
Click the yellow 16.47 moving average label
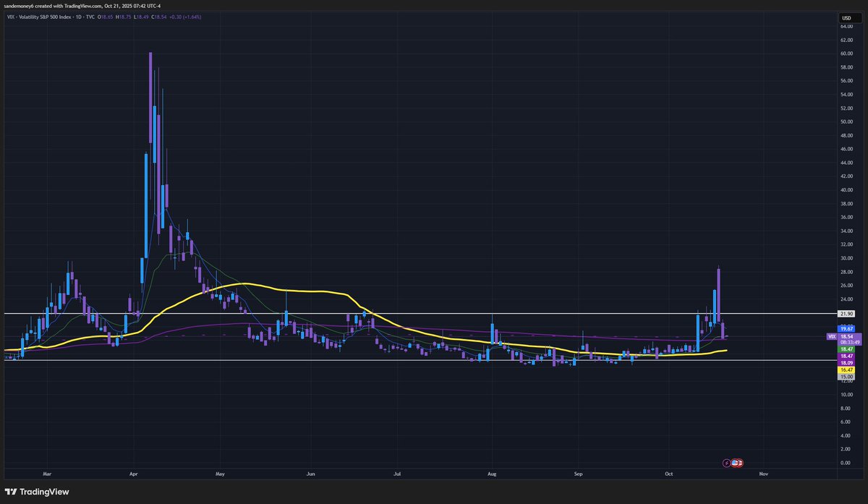click(846, 370)
